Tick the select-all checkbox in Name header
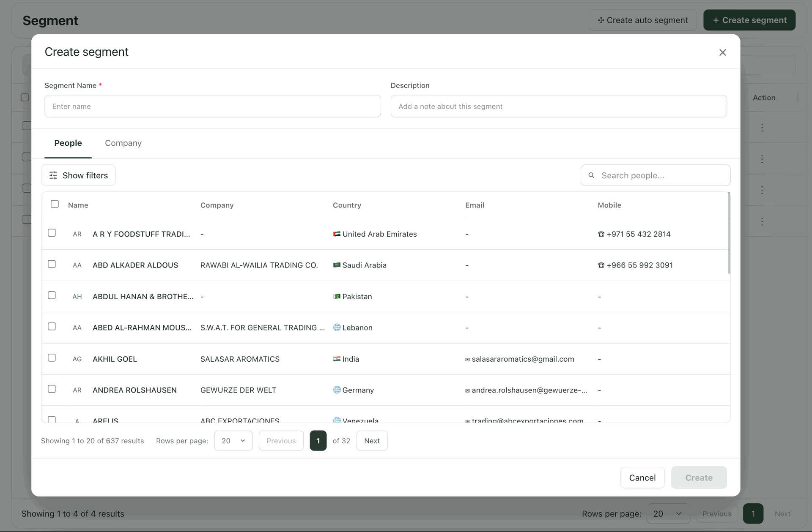 coord(55,204)
